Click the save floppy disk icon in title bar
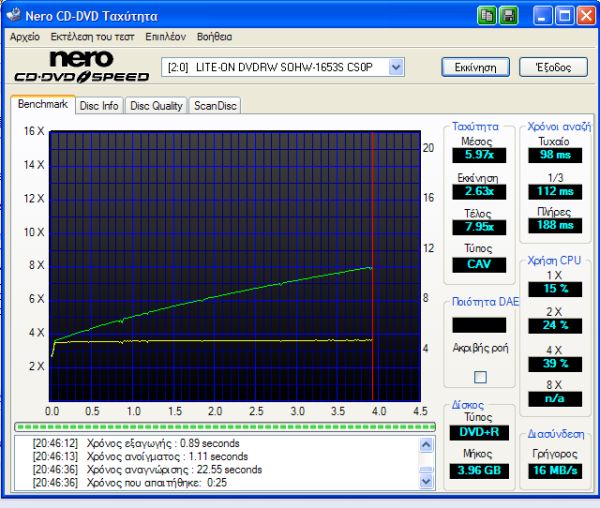Screen dimensions: 600x508 [x=509, y=16]
